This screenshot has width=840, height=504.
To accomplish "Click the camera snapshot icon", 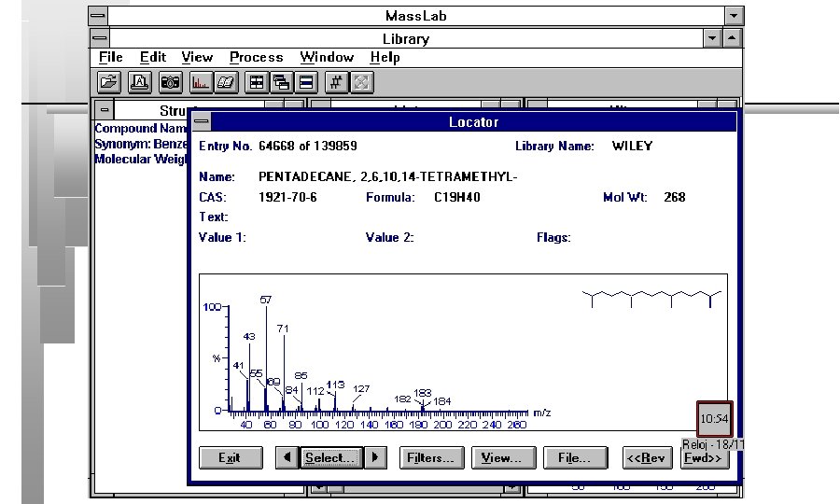I will click(x=171, y=82).
